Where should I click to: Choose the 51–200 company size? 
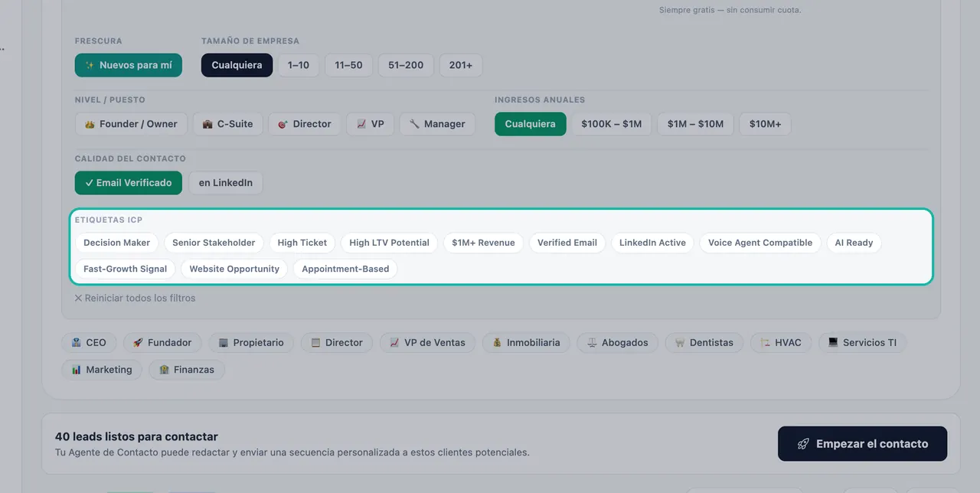click(x=406, y=65)
